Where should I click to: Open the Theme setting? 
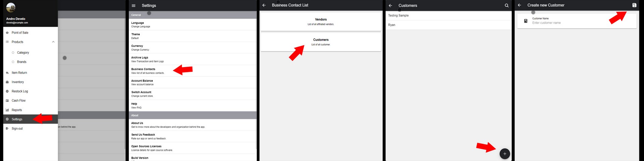click(x=193, y=36)
